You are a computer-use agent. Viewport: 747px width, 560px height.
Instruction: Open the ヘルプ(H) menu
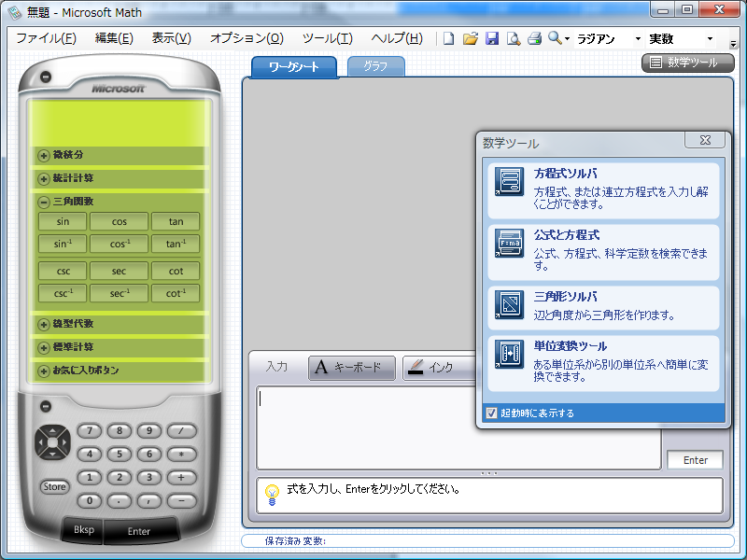(397, 38)
